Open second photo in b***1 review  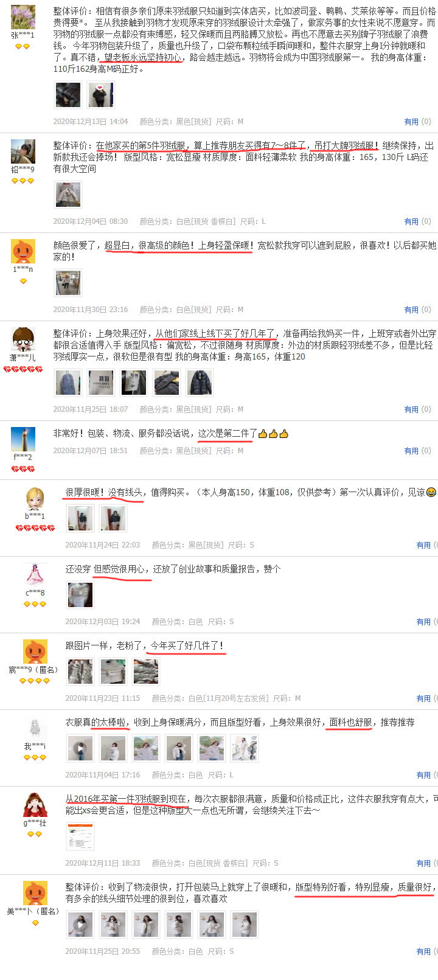(x=113, y=518)
